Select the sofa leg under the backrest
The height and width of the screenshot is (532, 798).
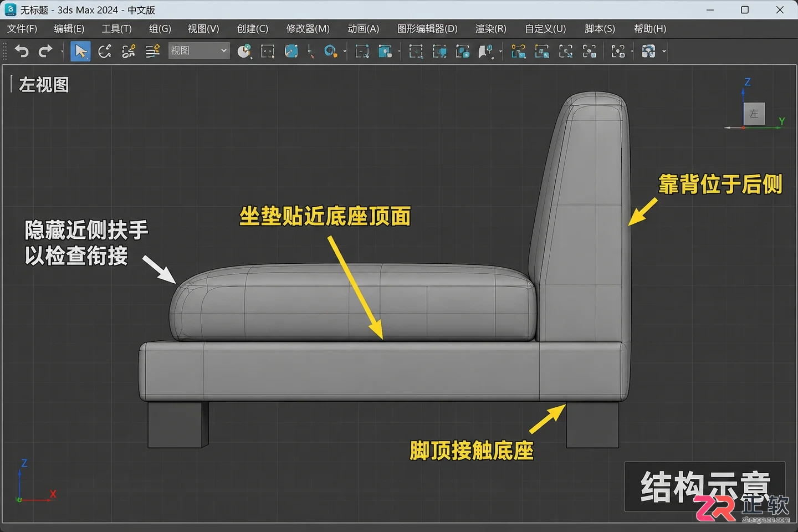tap(592, 424)
